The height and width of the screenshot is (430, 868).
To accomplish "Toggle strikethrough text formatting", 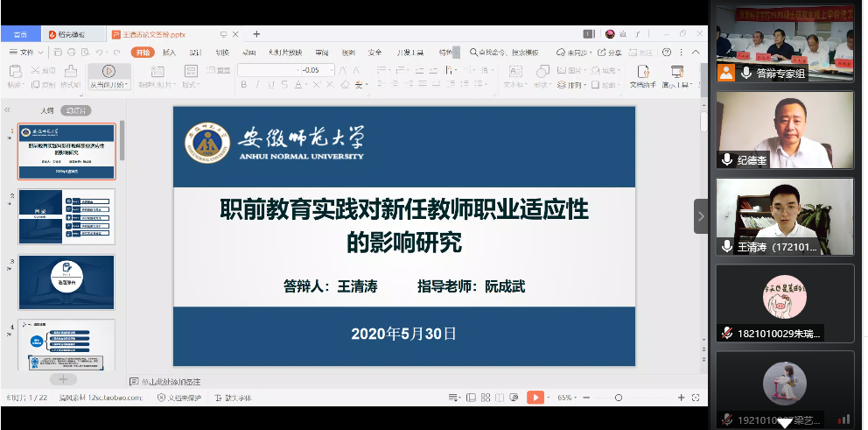I will (283, 85).
